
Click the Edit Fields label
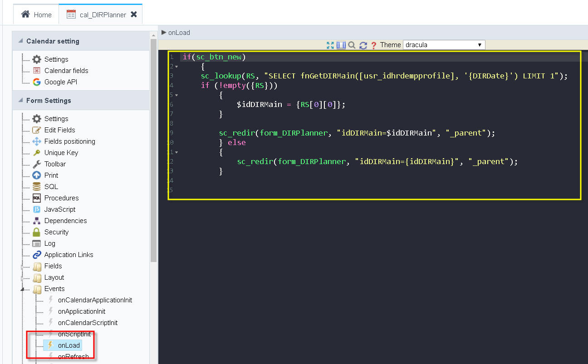[x=60, y=130]
